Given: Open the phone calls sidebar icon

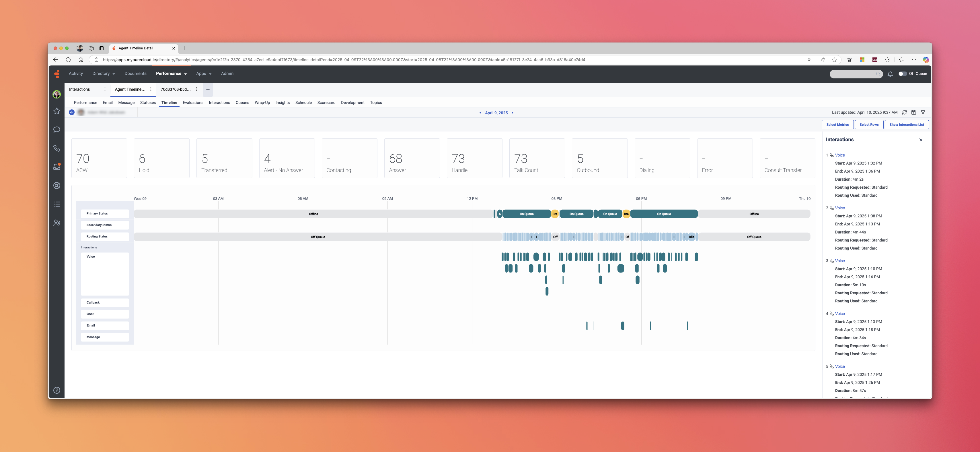Looking at the screenshot, I should point(57,148).
